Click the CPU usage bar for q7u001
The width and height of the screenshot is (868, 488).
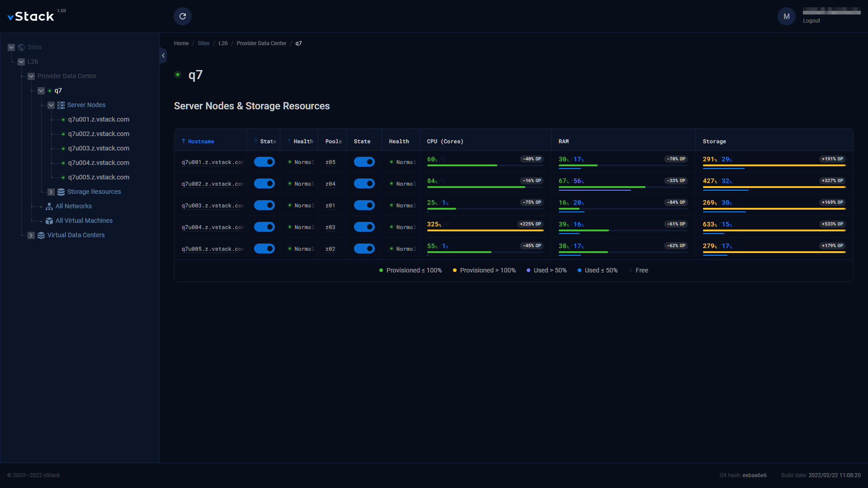click(486, 165)
